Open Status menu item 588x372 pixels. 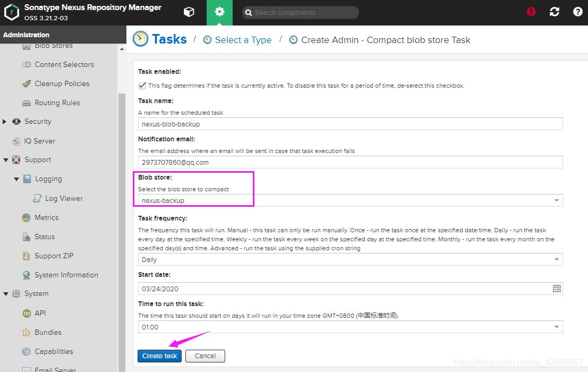(x=45, y=236)
